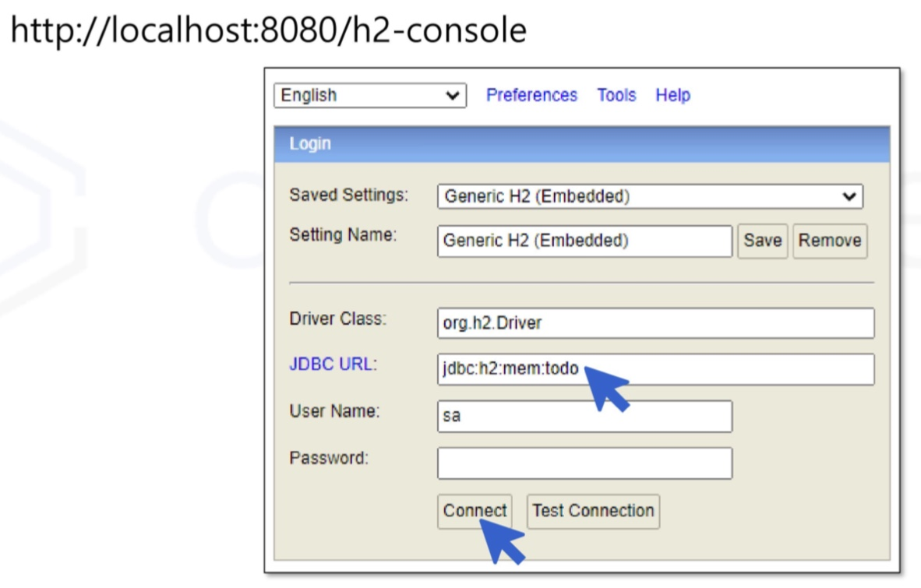Viewport: 921px width, 588px height.
Task: Click the Save button
Action: [762, 241]
